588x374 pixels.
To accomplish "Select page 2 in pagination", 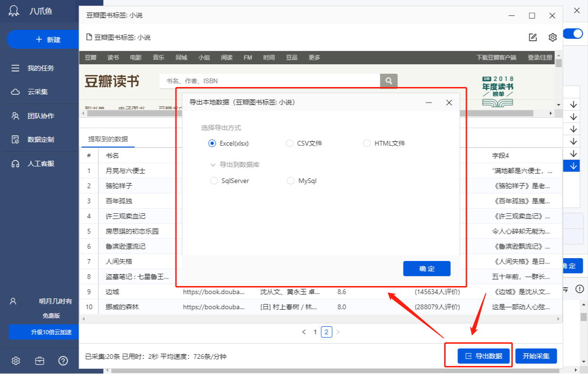I will pyautogui.click(x=326, y=332).
